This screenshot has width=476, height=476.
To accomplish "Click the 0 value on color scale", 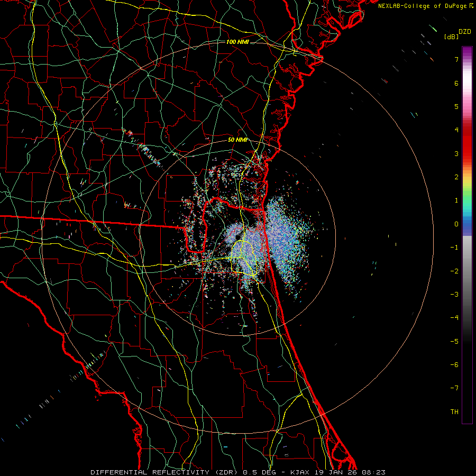I will [x=456, y=224].
